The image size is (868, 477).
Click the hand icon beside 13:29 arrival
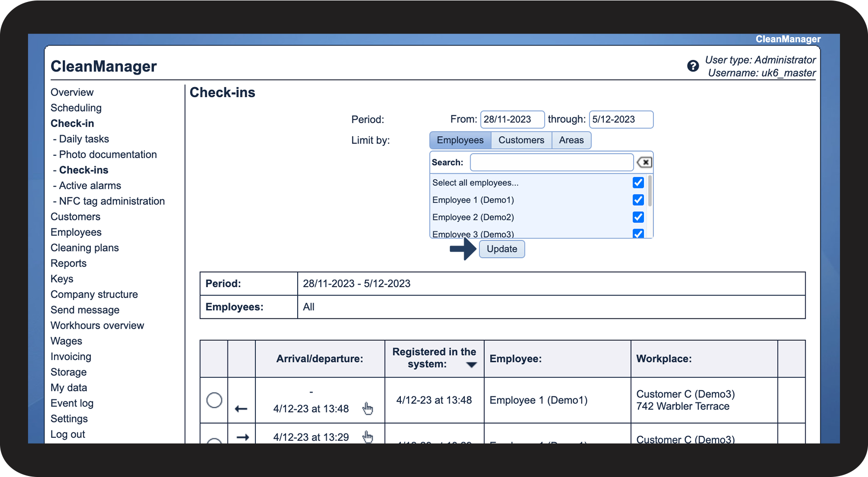pyautogui.click(x=367, y=436)
